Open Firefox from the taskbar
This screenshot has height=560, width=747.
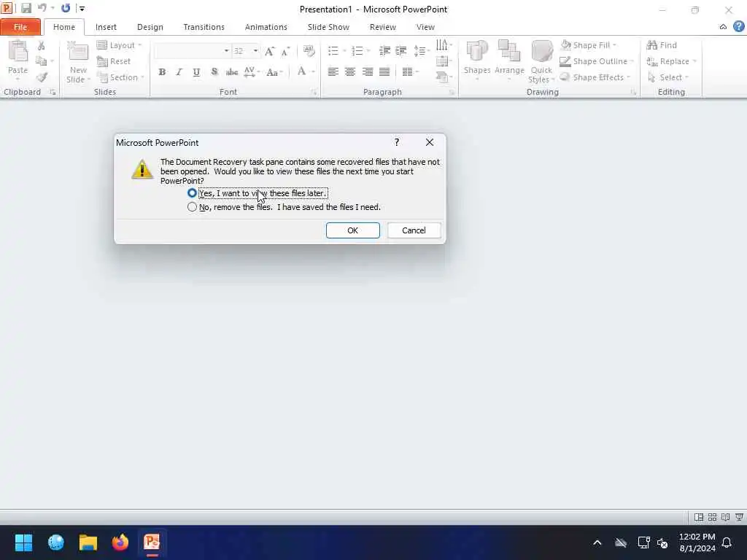coord(120,542)
